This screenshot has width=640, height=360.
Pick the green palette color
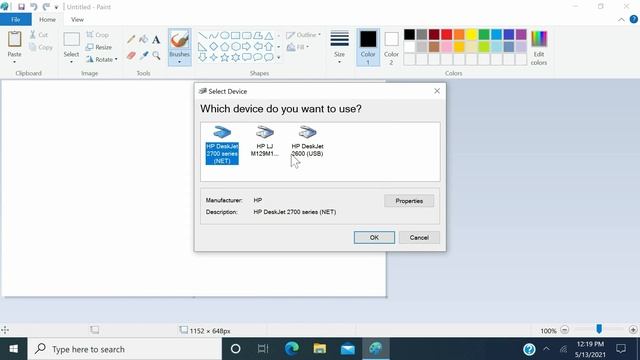click(x=484, y=34)
